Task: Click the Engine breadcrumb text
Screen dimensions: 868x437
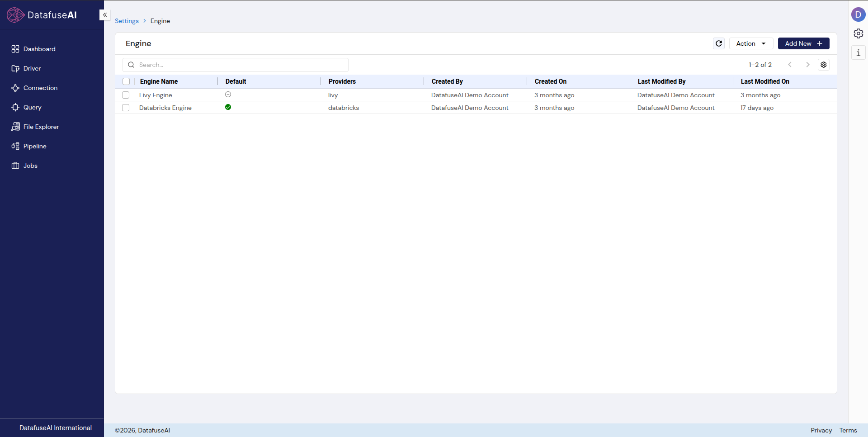Action: pos(160,21)
